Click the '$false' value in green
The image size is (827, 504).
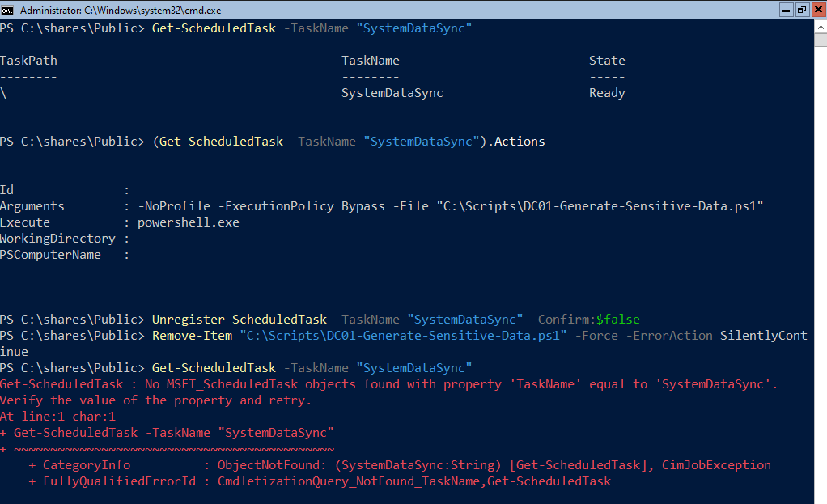coord(617,320)
